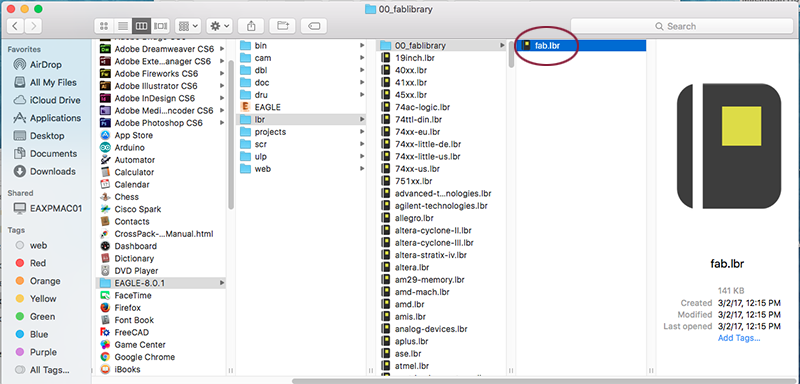Click the applications column vertical scrollbar
800x384 pixels.
[x=231, y=134]
